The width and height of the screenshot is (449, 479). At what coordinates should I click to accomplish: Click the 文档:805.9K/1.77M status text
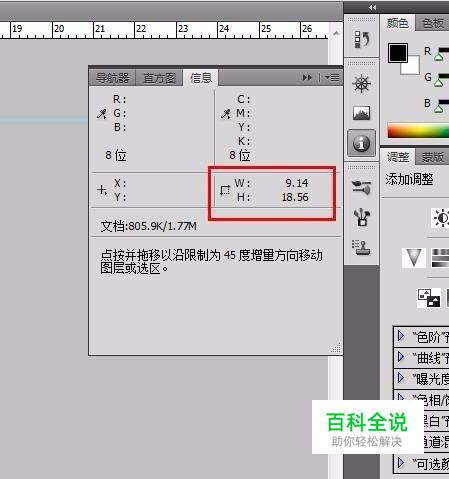[149, 226]
